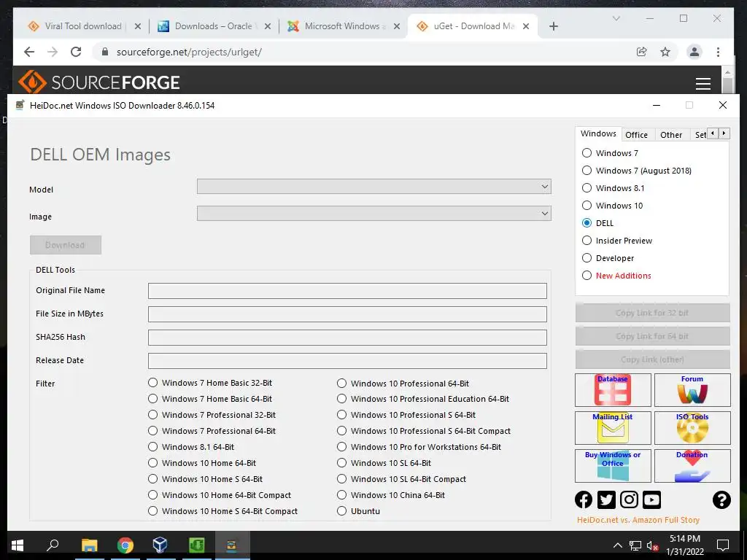This screenshot has height=560, width=747.
Task: Open the notification center icon
Action: coord(723,545)
